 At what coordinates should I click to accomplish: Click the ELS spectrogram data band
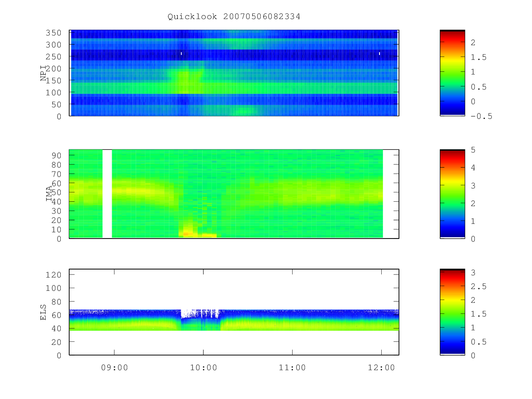click(x=234, y=320)
